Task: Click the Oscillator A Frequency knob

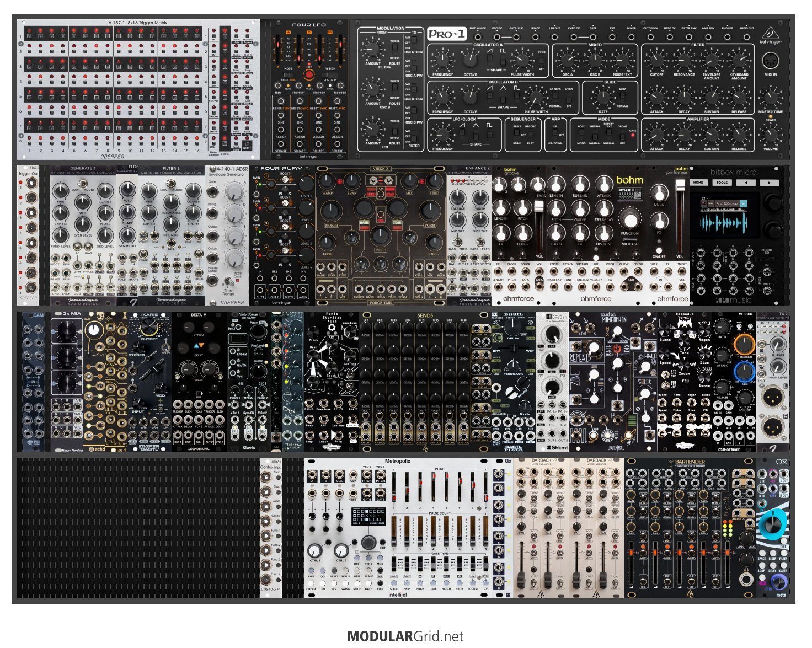Action: tap(442, 60)
